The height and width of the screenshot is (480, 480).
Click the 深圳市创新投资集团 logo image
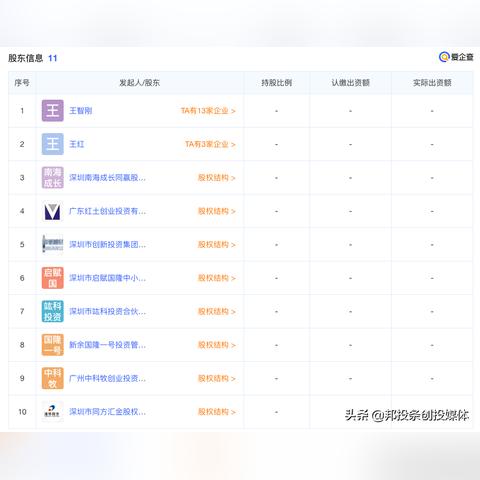(x=52, y=244)
